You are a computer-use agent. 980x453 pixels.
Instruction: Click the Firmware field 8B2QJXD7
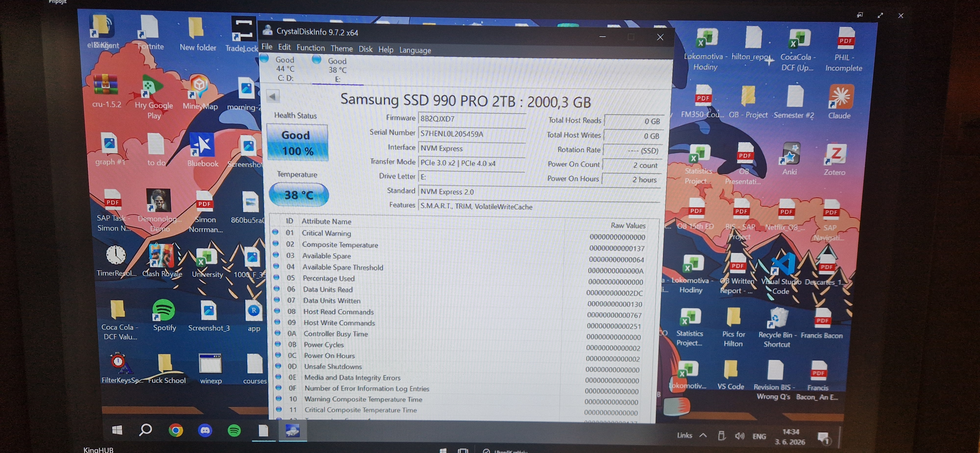[472, 119]
